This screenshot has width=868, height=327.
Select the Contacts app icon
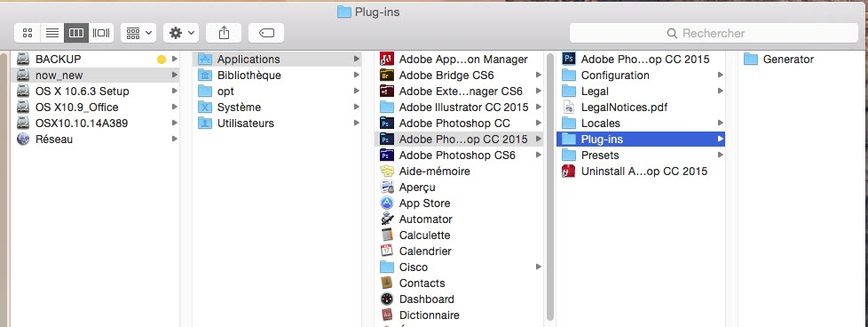coord(387,283)
